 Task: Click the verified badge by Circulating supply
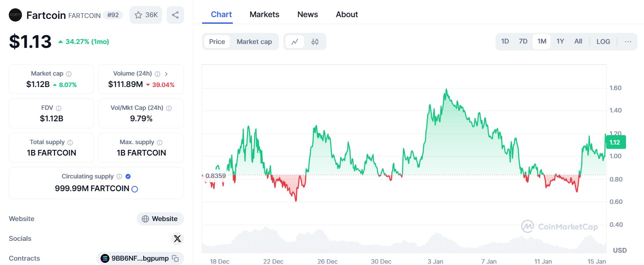tap(128, 177)
